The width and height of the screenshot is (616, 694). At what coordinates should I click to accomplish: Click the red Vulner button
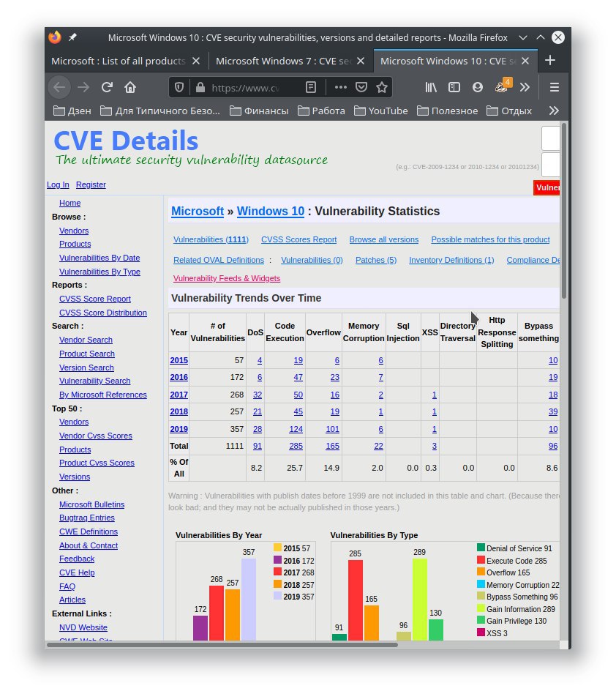(546, 187)
